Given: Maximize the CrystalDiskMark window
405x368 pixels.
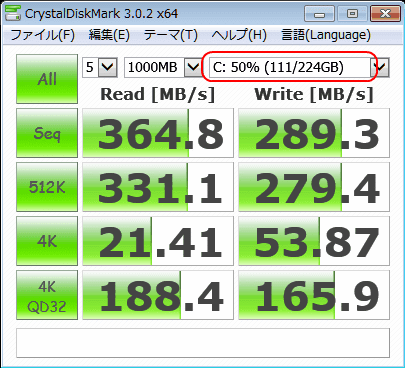Looking at the screenshot, I should (x=352, y=14).
